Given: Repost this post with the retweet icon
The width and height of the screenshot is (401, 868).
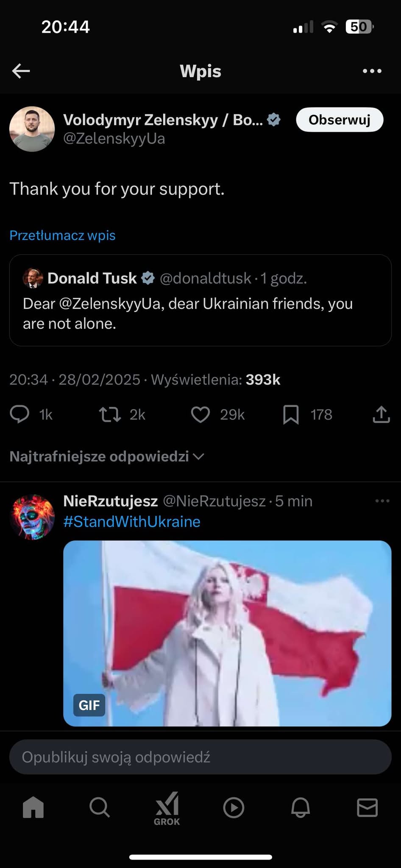Looking at the screenshot, I should click(x=110, y=414).
